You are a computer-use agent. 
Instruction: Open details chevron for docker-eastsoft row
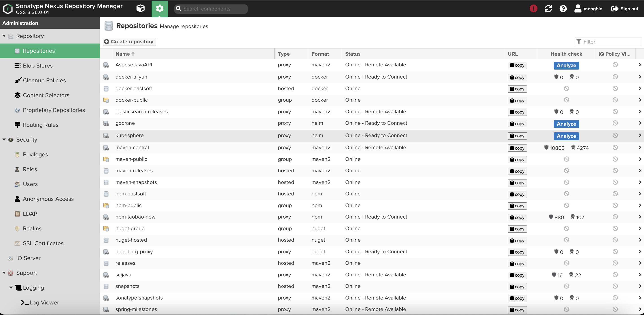640,88
